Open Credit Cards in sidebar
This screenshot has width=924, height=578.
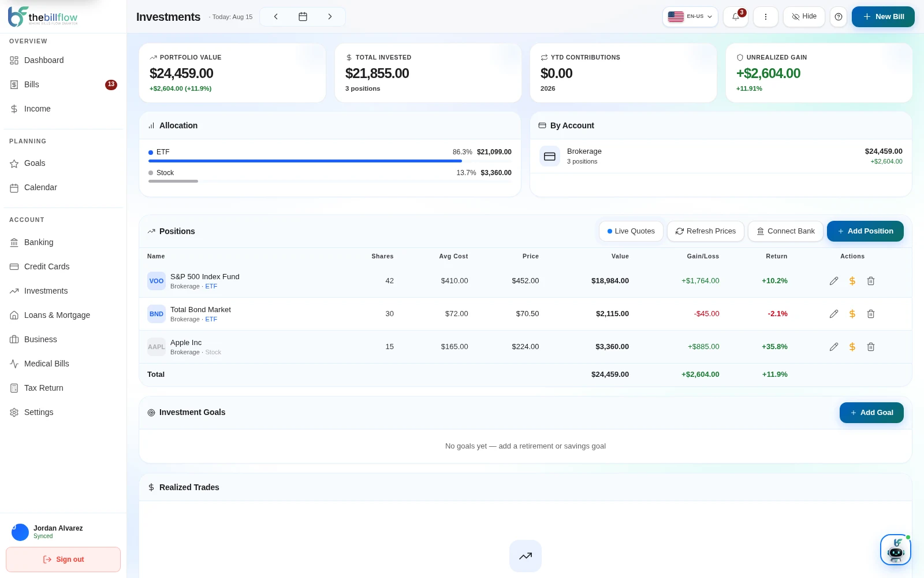63,266
